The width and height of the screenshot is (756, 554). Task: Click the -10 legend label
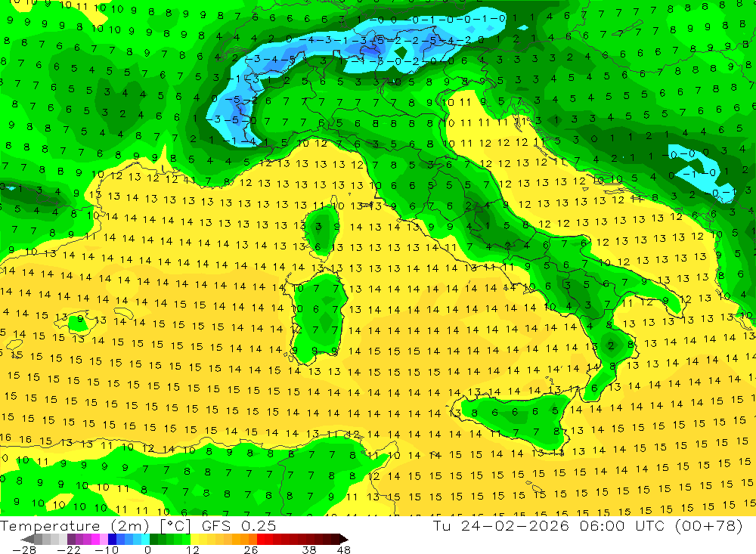coord(107,549)
